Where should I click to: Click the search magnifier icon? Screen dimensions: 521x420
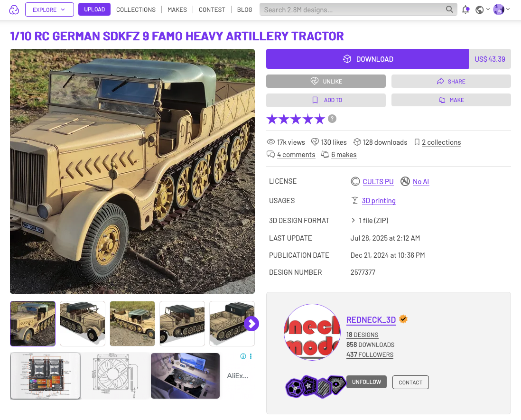point(449,9)
